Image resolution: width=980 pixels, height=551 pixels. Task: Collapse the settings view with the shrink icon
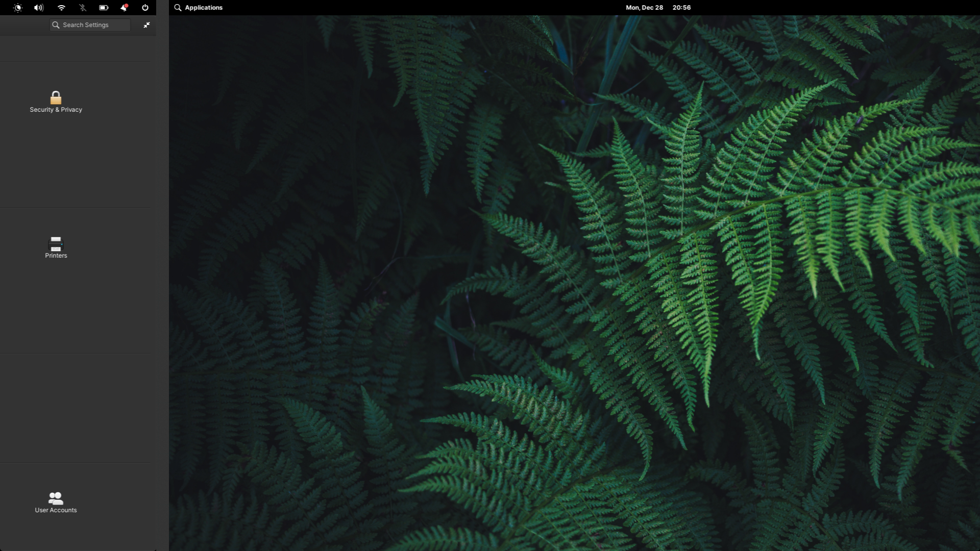pos(146,24)
